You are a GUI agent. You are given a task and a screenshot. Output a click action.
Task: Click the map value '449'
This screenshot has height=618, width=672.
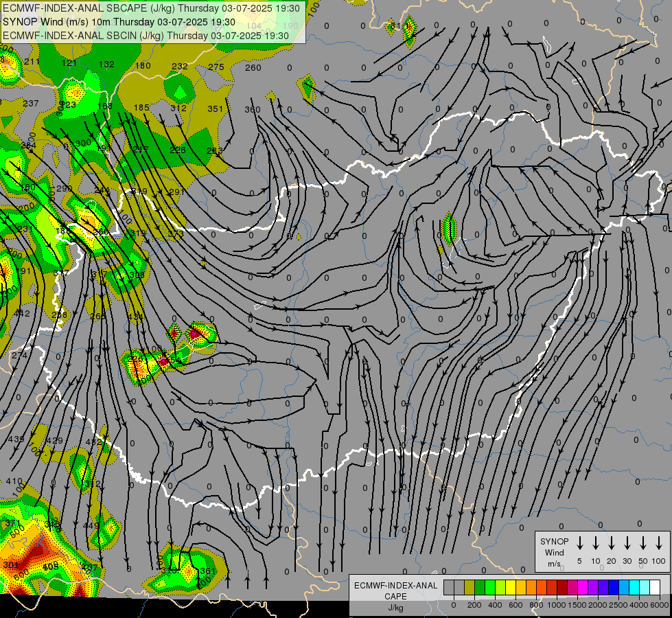91,525
